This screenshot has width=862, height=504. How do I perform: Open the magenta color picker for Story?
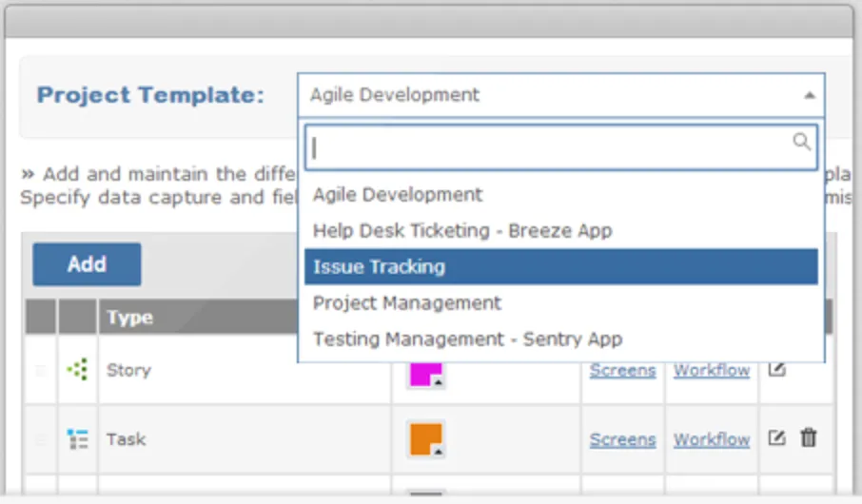coord(424,374)
